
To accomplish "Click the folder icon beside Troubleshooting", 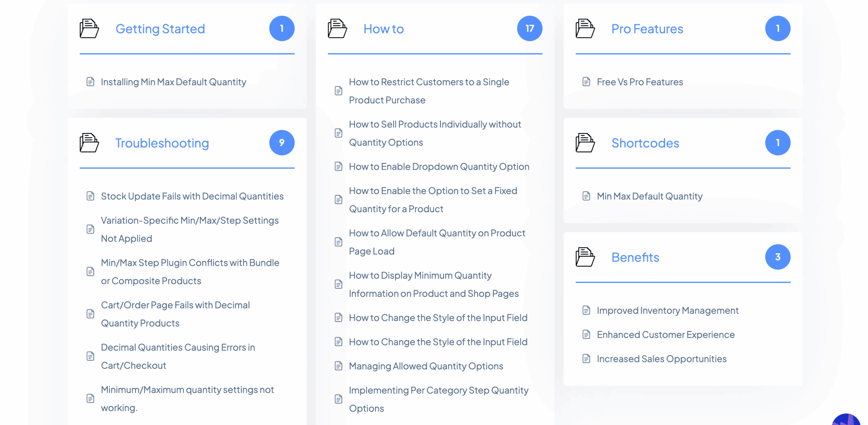I will point(89,143).
